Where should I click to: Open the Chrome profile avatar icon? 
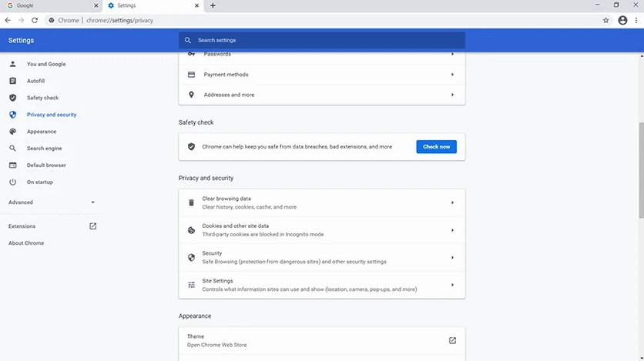622,20
